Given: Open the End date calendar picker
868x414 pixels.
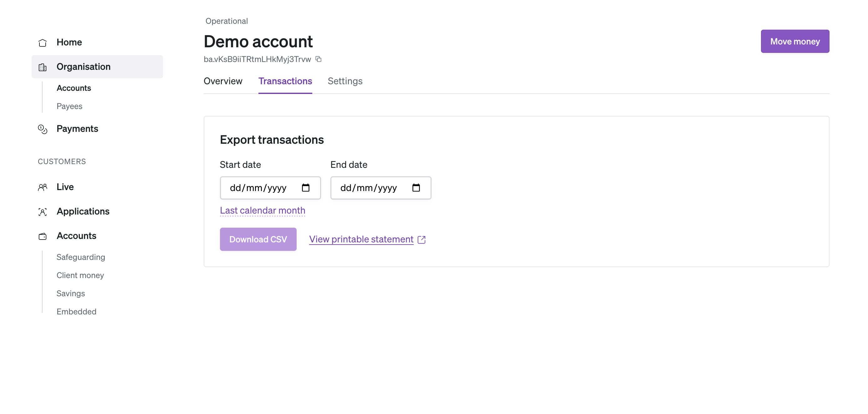Looking at the screenshot, I should 416,188.
